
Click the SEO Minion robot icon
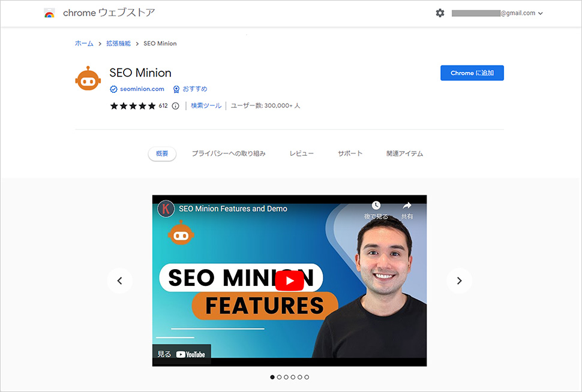coord(88,79)
